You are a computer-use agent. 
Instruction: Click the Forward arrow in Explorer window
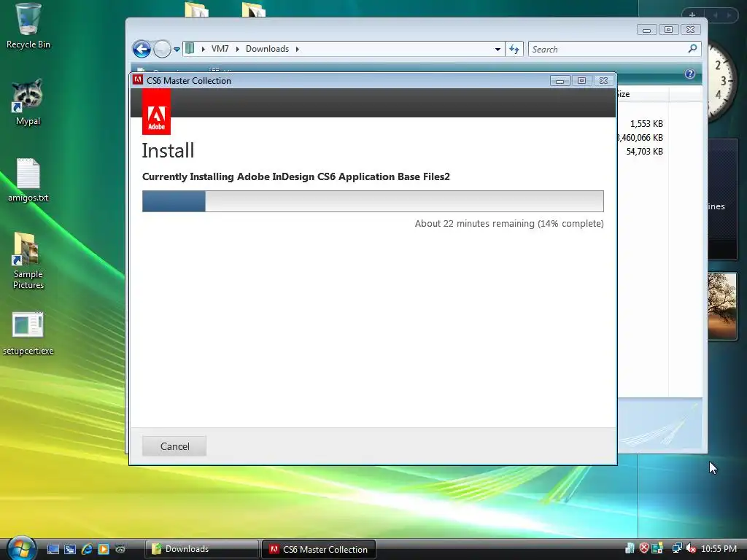[x=162, y=49]
